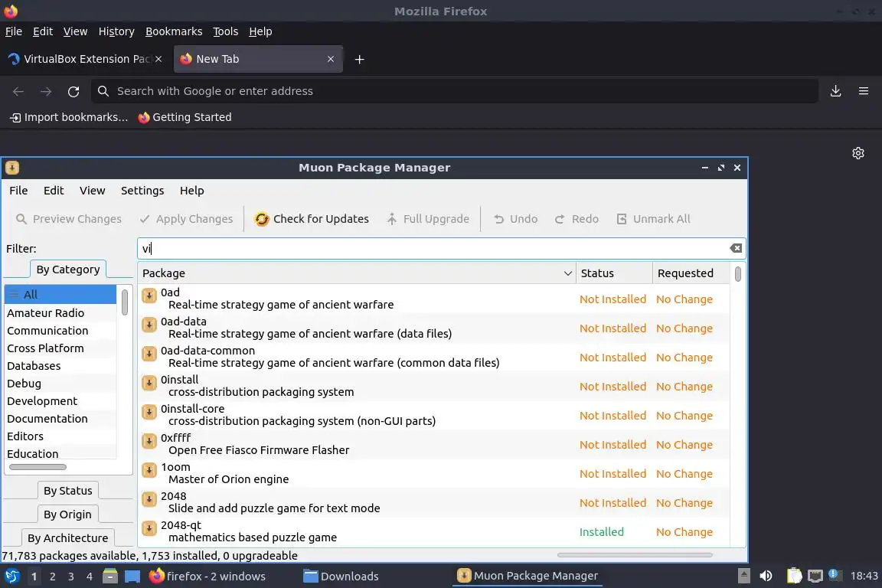
Task: Click package icon beside 1oom row
Action: tap(149, 470)
